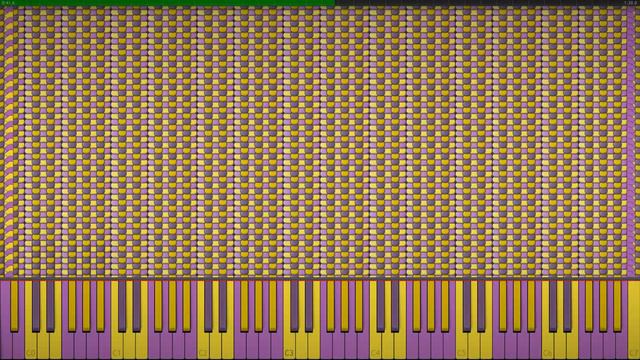The height and width of the screenshot is (360, 640).
Task: Tap the C-sharp black key beside C3
Action: [294, 306]
